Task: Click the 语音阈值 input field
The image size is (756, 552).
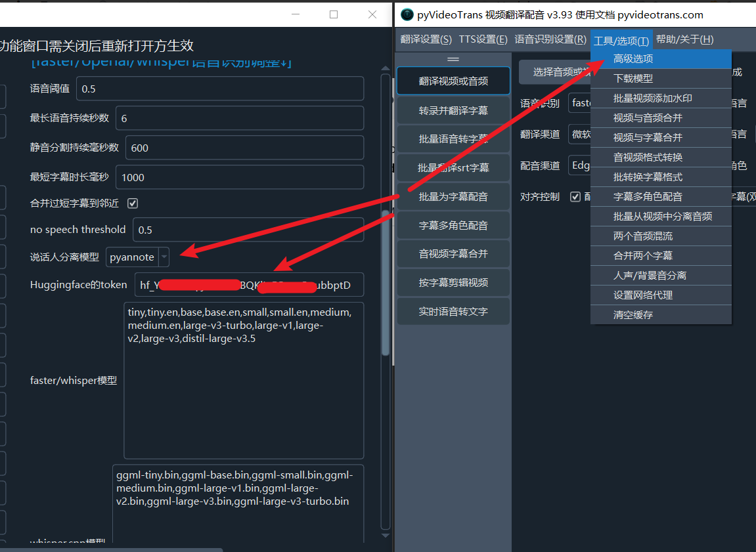Action: click(219, 89)
